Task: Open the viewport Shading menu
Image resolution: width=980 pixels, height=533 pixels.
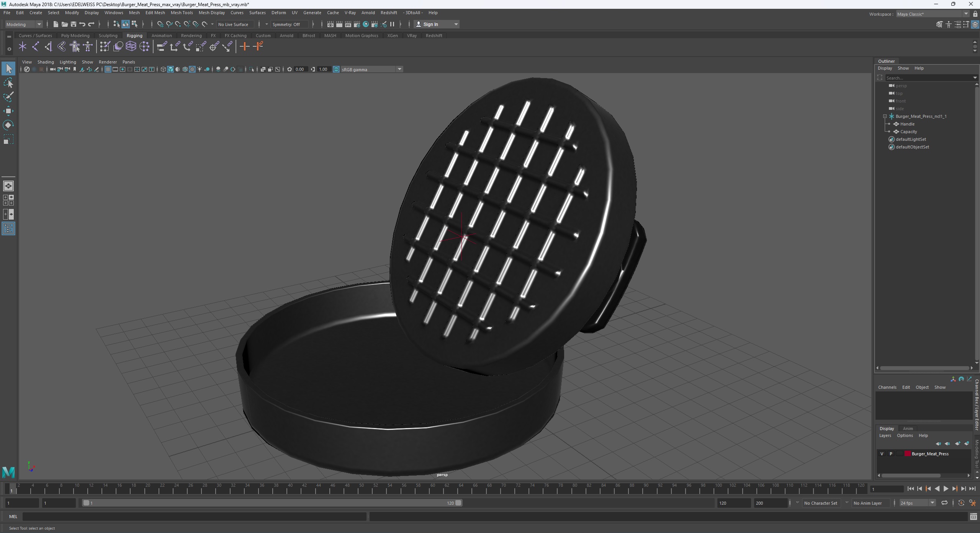Action: coord(46,62)
